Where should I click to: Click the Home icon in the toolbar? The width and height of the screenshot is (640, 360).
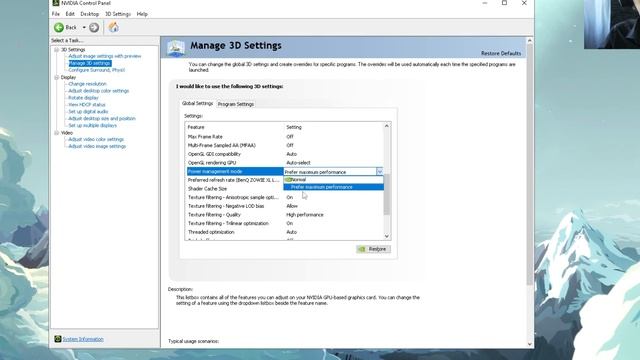coord(113,27)
